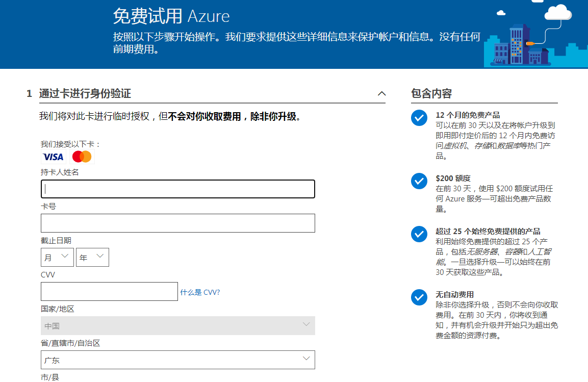This screenshot has height=382, width=588.
Task: Open the 什么是 CVV? help link
Action: pos(200,292)
